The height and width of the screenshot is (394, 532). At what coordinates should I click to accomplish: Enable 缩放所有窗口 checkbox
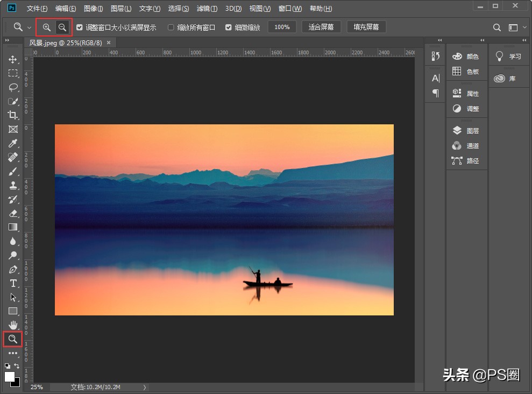pyautogui.click(x=171, y=27)
